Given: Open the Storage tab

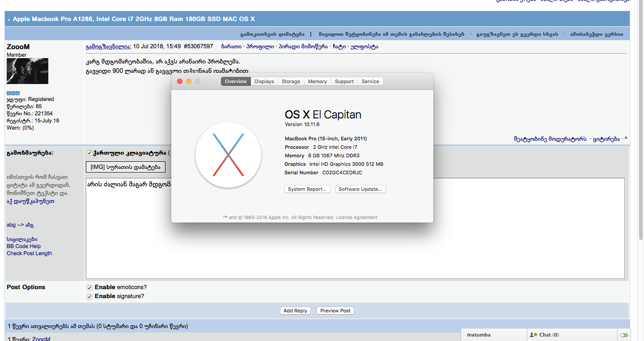Looking at the screenshot, I should click(291, 81).
